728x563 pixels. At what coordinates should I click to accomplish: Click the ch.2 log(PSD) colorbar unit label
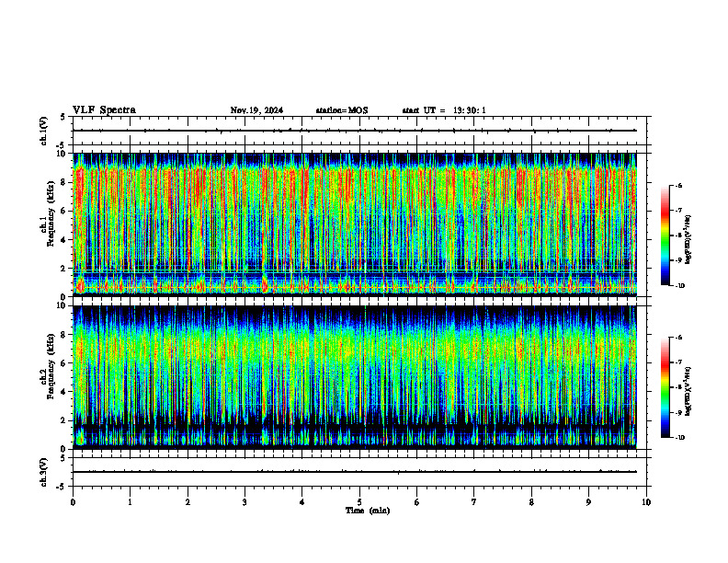(x=689, y=392)
